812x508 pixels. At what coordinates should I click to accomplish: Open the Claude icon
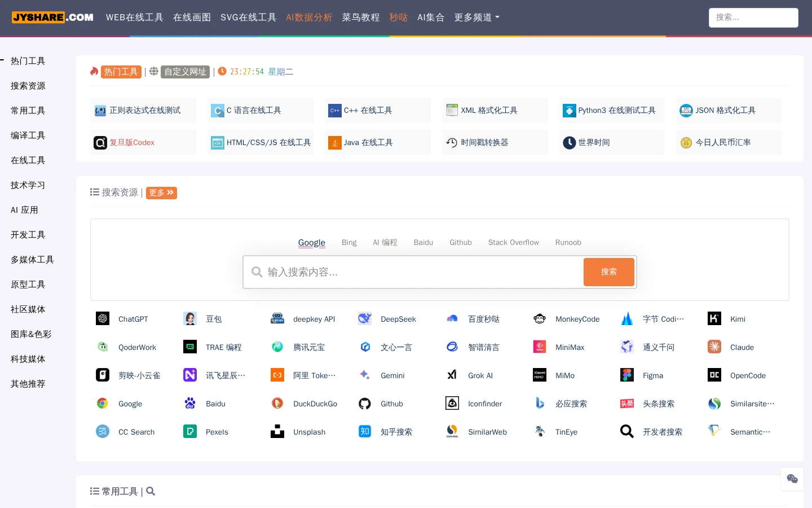coord(714,347)
